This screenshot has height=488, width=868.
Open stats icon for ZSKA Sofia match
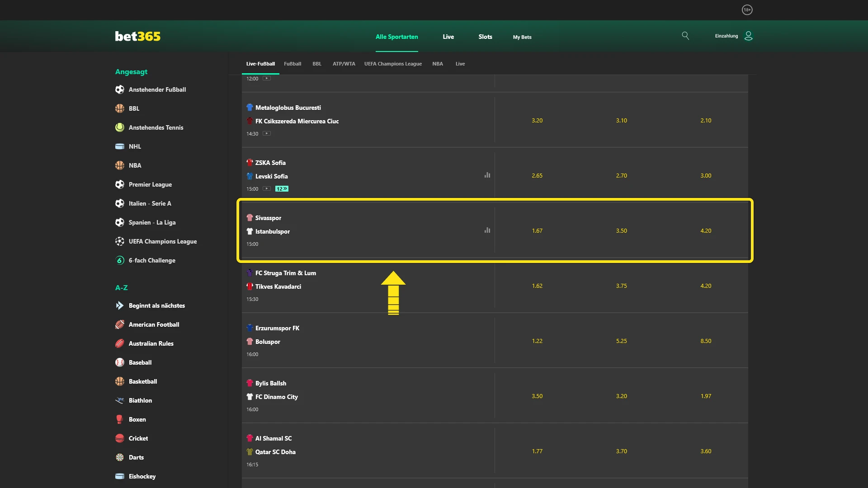pos(487,175)
